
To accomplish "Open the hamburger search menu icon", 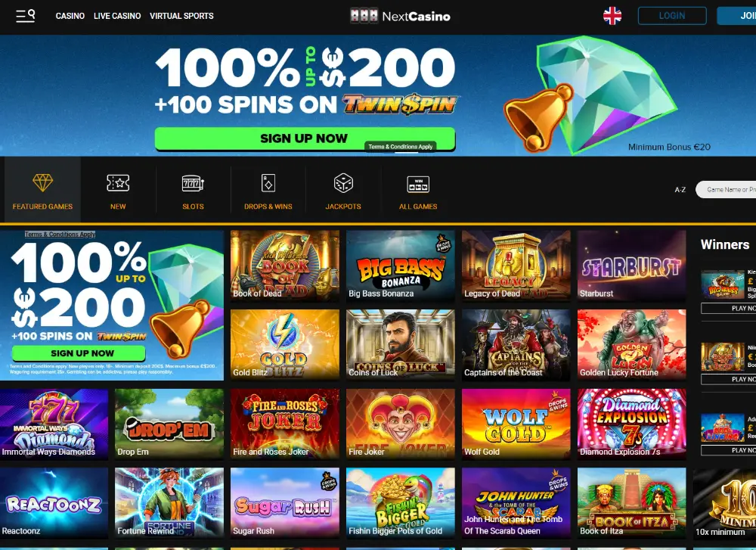I will [x=25, y=16].
